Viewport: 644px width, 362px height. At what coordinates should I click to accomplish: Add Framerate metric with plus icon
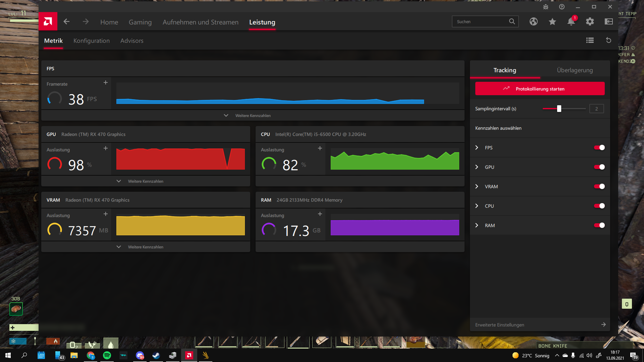click(x=106, y=82)
